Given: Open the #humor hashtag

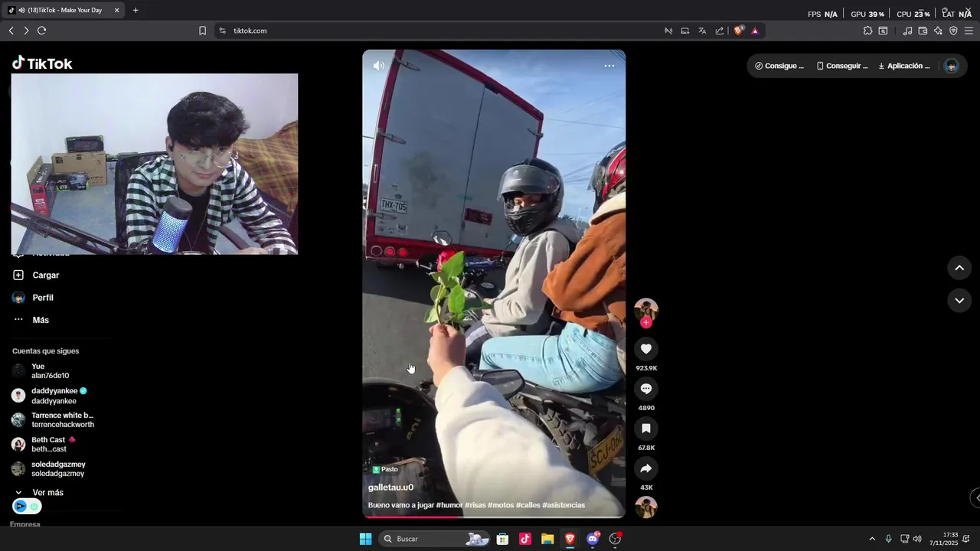Looking at the screenshot, I should click(x=449, y=505).
